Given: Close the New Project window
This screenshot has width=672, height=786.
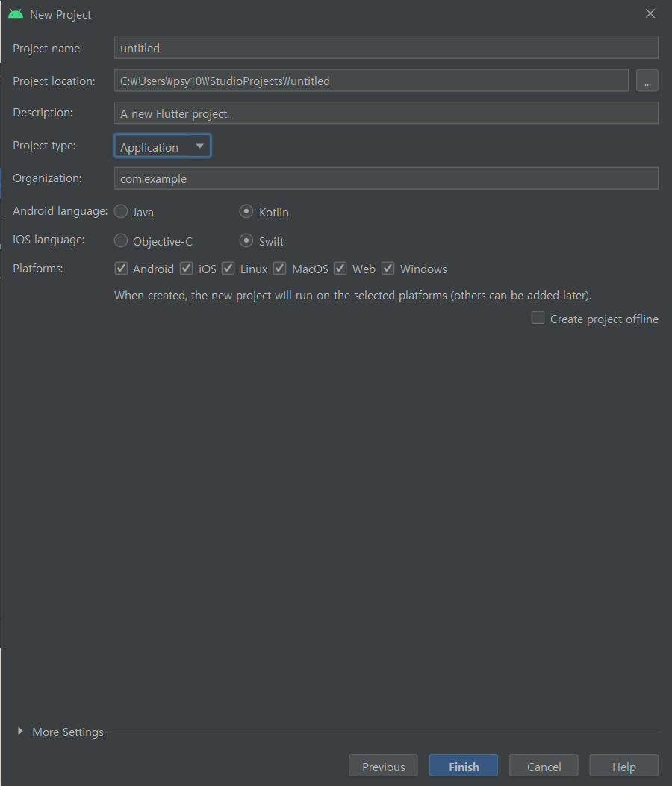Looking at the screenshot, I should (x=650, y=14).
